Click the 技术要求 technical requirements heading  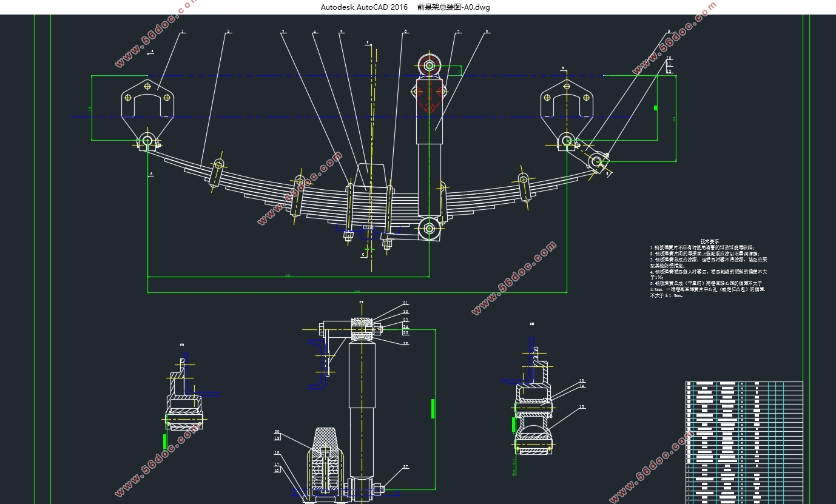click(x=709, y=241)
